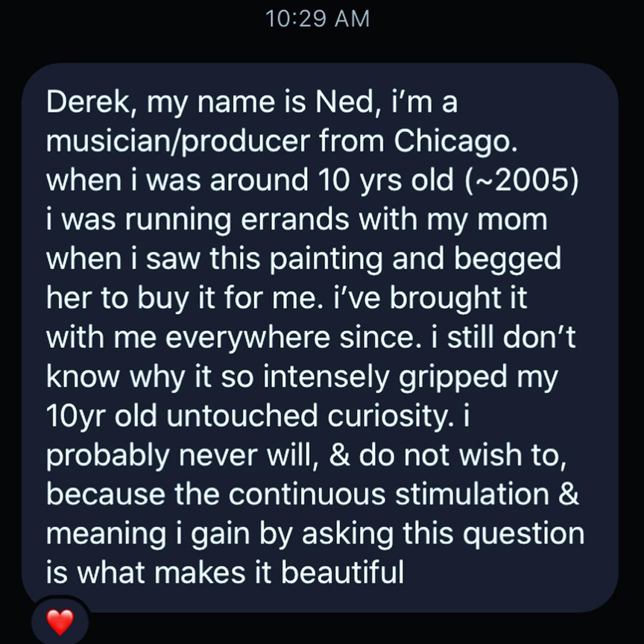
Task: Click the word "errands" in the message
Action: pyautogui.click(x=295, y=219)
